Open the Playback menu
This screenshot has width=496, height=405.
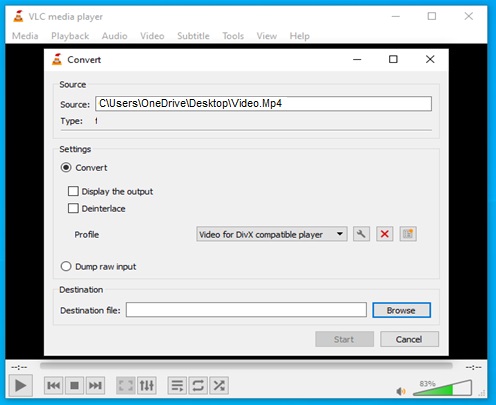tap(70, 36)
